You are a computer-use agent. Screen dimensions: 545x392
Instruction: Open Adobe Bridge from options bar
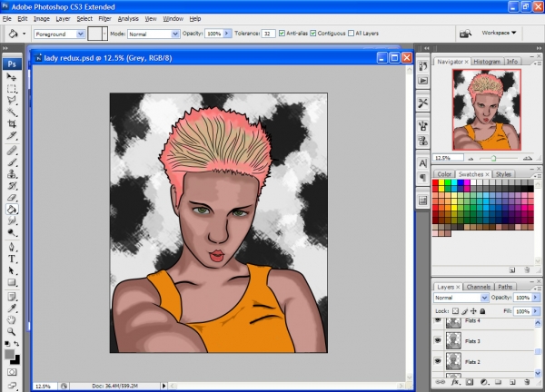click(x=465, y=34)
